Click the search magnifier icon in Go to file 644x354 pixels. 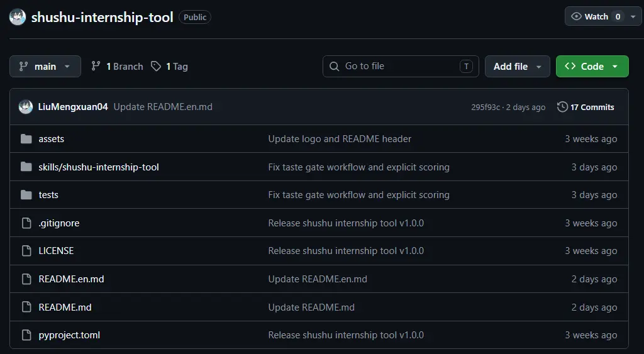coord(335,66)
